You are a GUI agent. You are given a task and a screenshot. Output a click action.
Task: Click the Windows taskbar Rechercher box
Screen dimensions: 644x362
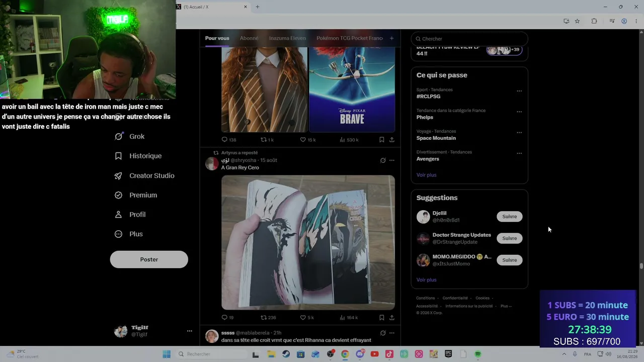coord(211,354)
